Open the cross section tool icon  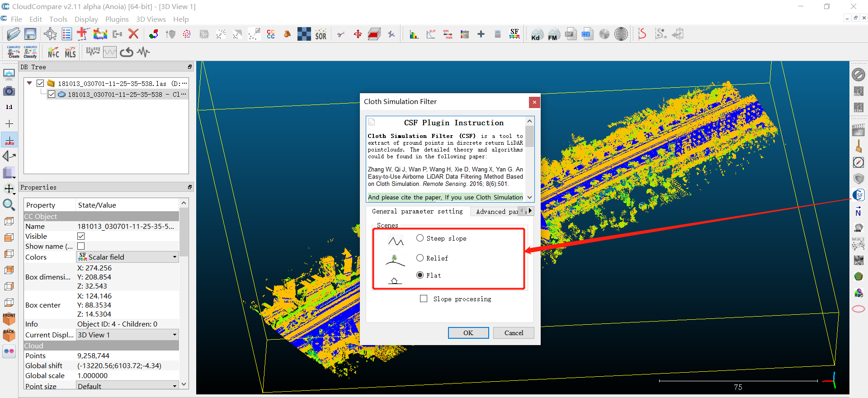(x=374, y=34)
